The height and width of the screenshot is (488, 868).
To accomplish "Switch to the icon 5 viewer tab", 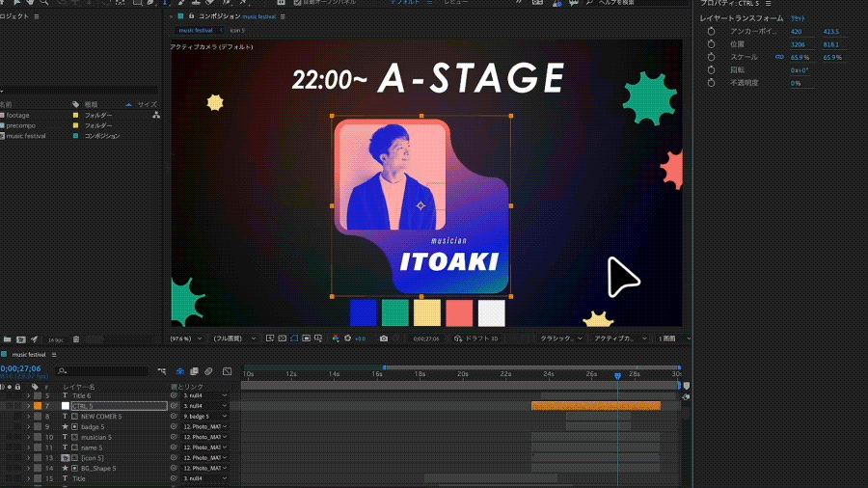I will click(x=237, y=31).
